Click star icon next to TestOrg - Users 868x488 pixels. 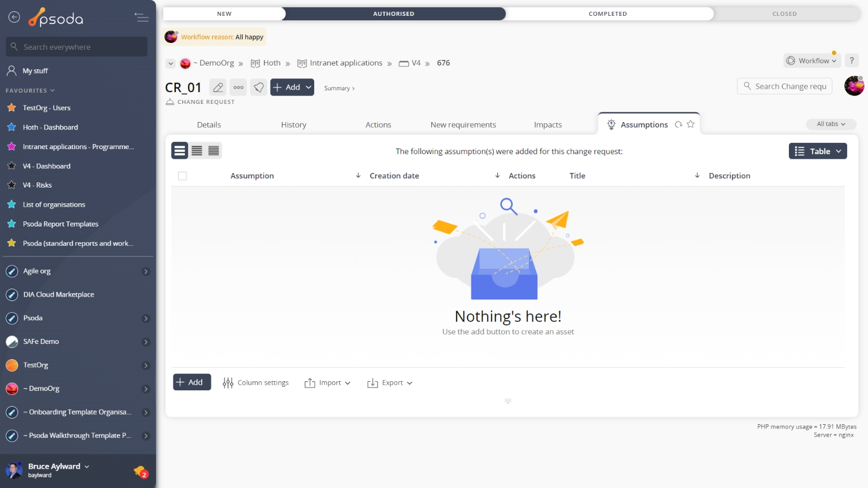(11, 107)
